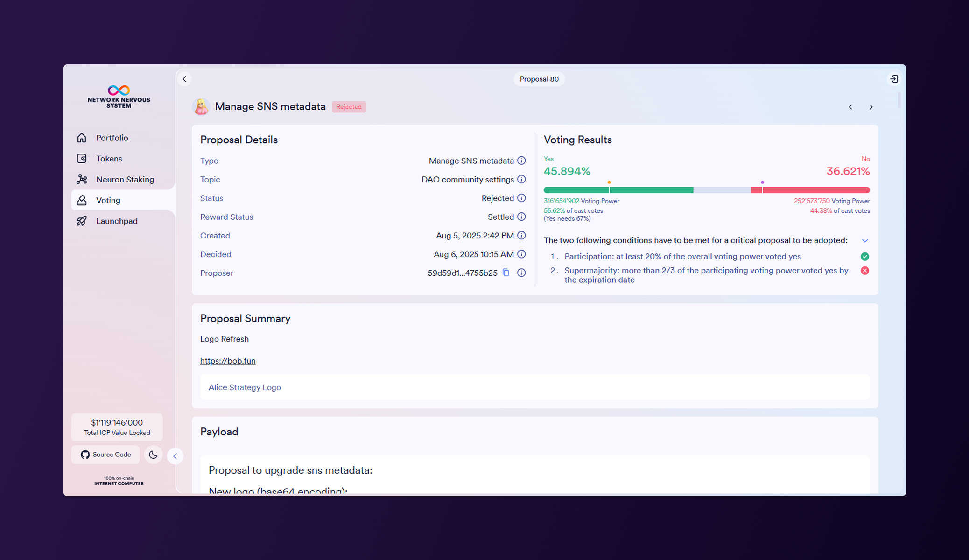Click the sign-in icon at top right
969x560 pixels.
click(x=894, y=79)
